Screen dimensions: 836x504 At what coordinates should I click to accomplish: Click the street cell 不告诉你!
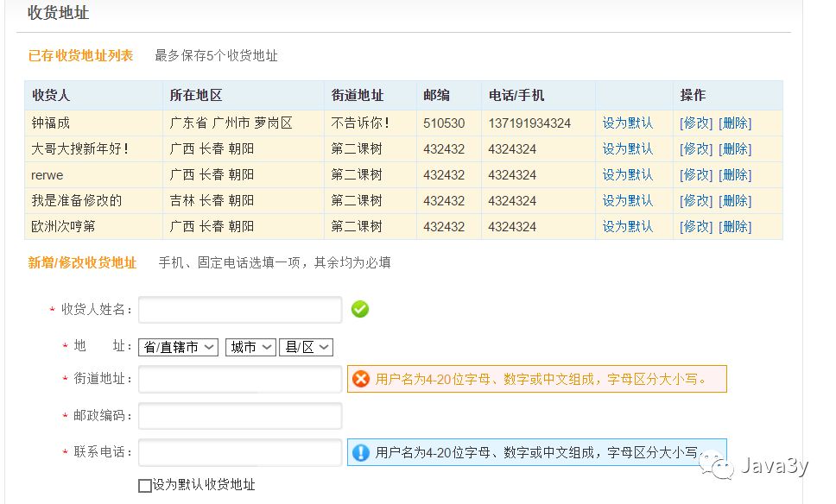coord(360,123)
